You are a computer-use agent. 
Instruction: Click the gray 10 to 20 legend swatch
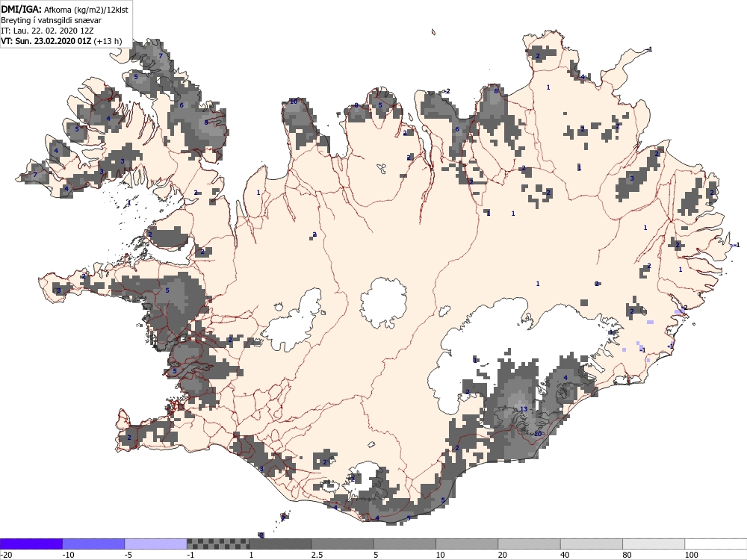[467, 544]
